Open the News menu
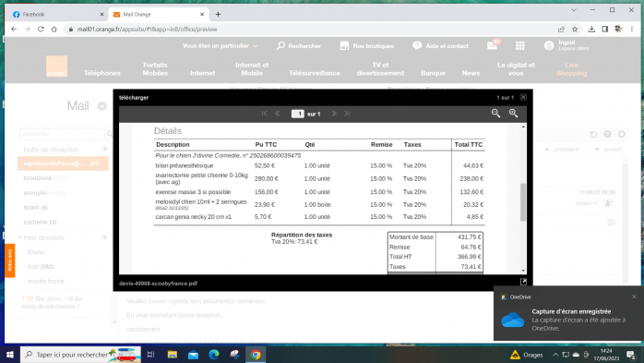This screenshot has height=363, width=644. 471,73
